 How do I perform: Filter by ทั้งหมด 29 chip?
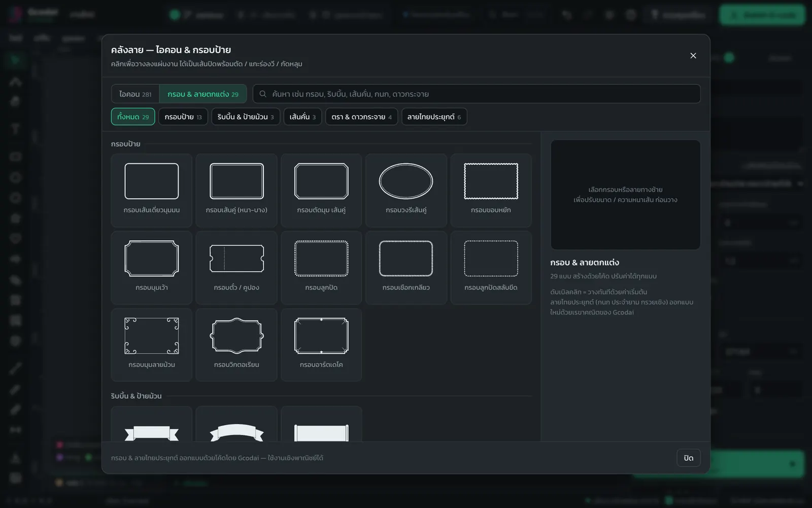click(x=133, y=117)
